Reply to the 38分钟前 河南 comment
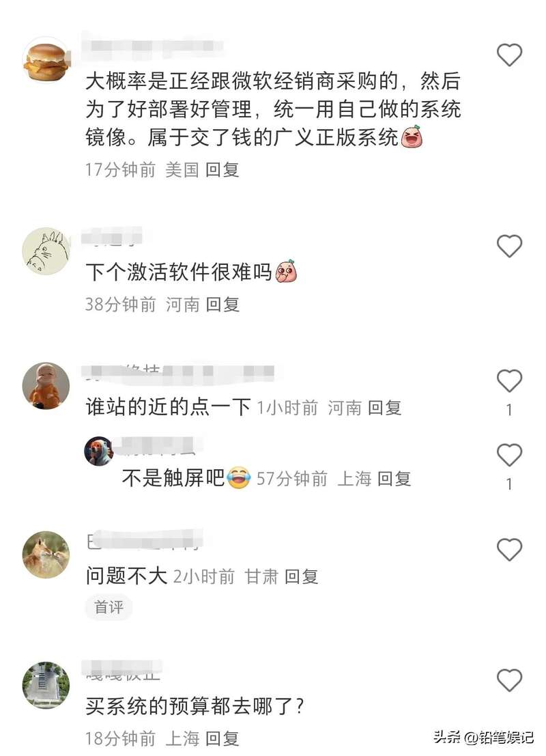 pos(222,305)
